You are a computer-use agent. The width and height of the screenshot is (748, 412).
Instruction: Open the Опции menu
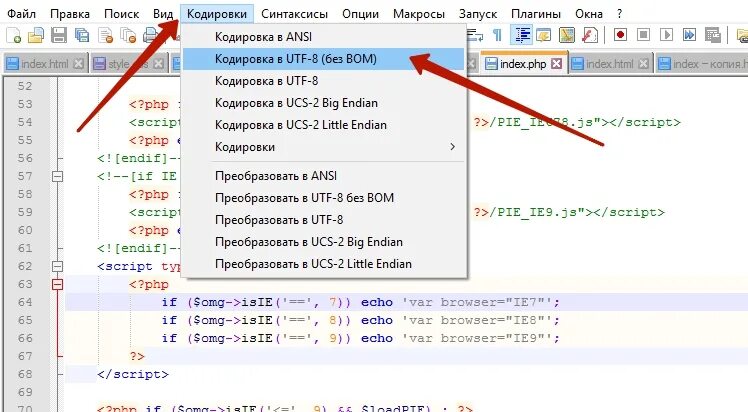click(360, 14)
